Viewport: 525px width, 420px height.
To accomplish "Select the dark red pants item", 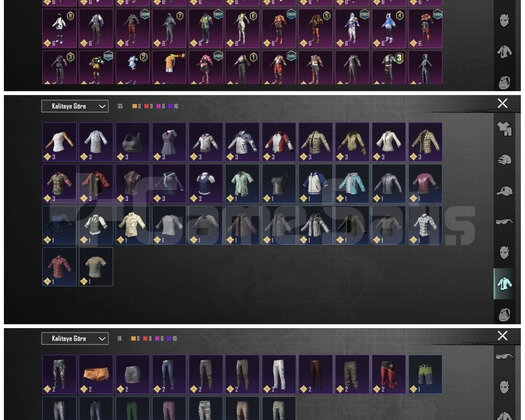I will pyautogui.click(x=315, y=374).
